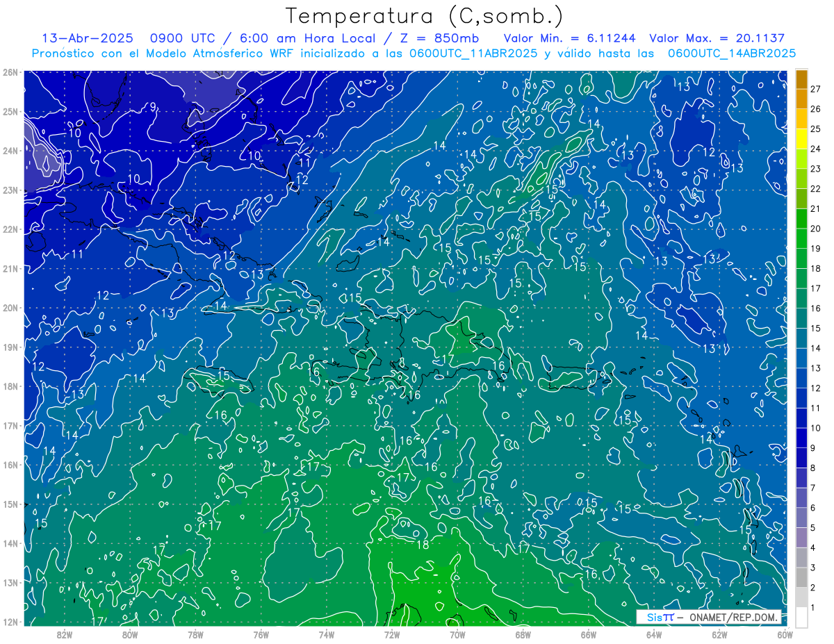Click the lime swatch between 23 and 24

(801, 159)
